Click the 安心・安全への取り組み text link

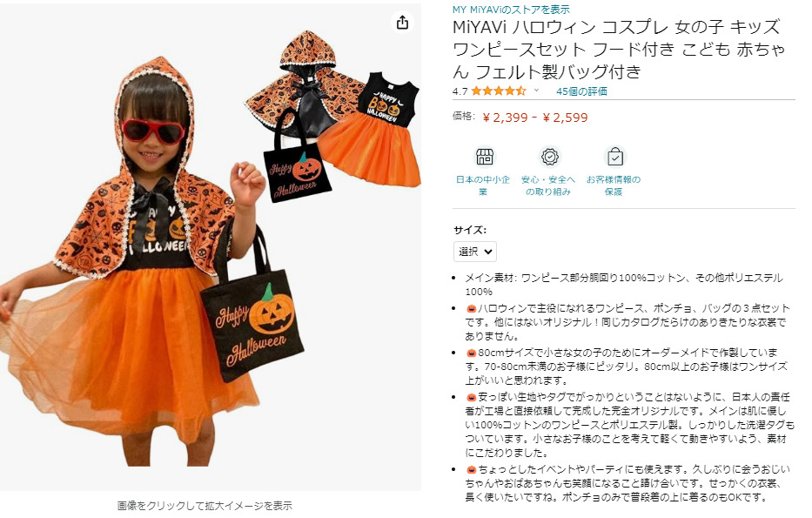(x=548, y=185)
